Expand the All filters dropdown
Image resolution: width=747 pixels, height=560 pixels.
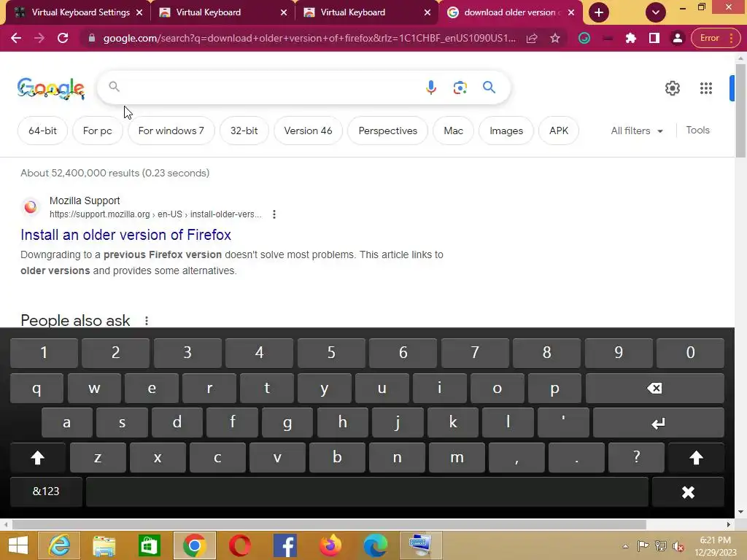[x=636, y=131]
